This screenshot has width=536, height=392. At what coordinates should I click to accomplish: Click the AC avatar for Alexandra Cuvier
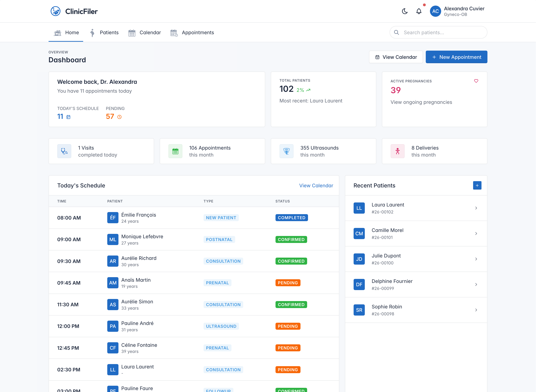tap(435, 11)
